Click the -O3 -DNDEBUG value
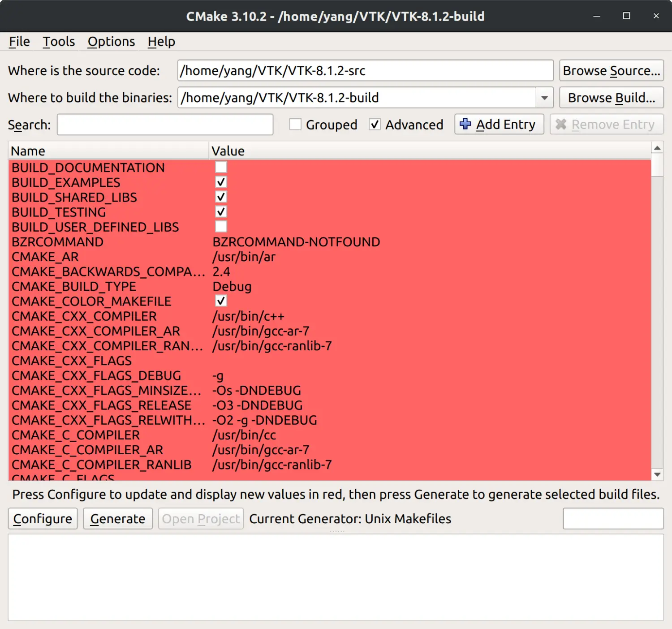This screenshot has width=672, height=629. [x=257, y=405]
